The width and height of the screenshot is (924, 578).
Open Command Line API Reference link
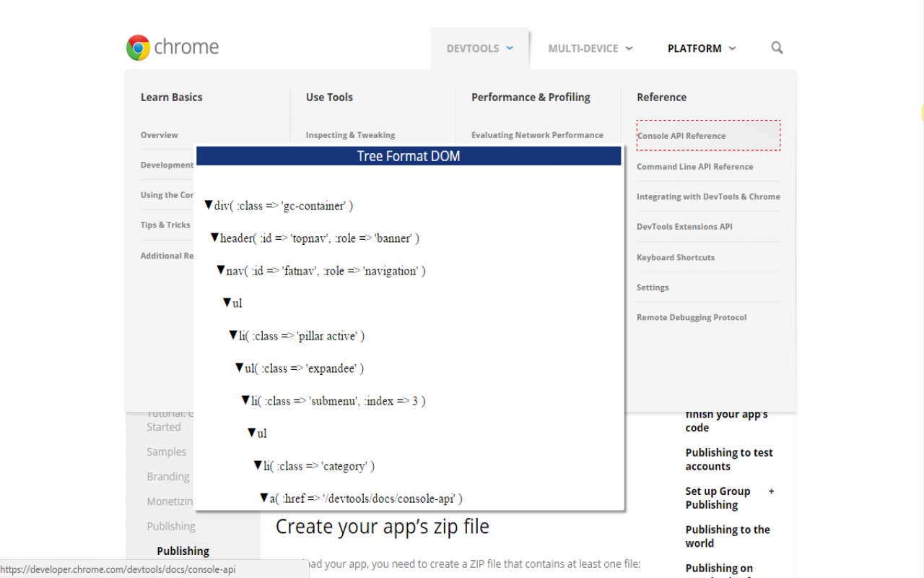(x=694, y=167)
